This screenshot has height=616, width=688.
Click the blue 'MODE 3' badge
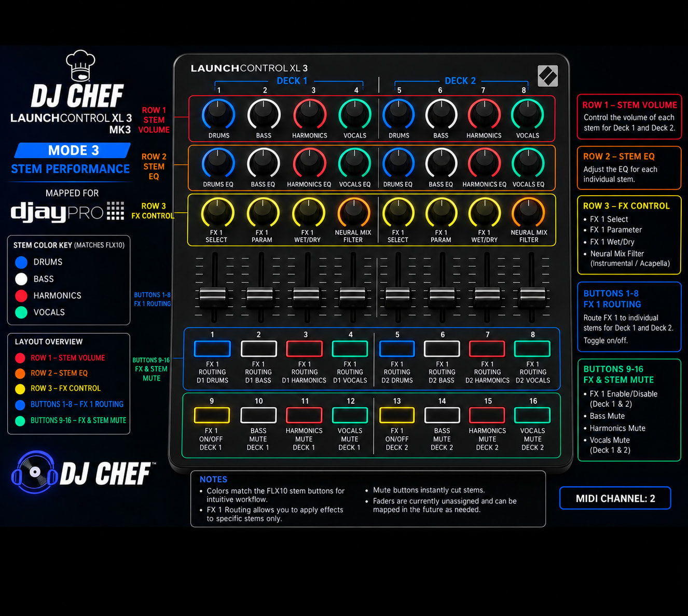coord(73,150)
